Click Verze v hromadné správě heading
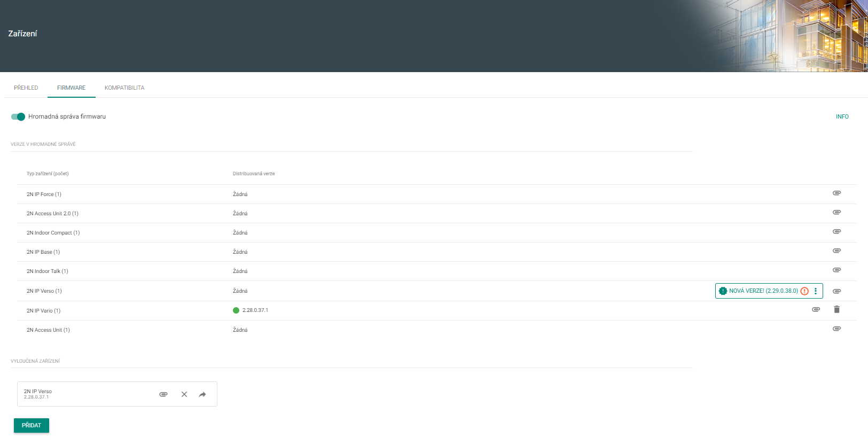 tap(43, 144)
